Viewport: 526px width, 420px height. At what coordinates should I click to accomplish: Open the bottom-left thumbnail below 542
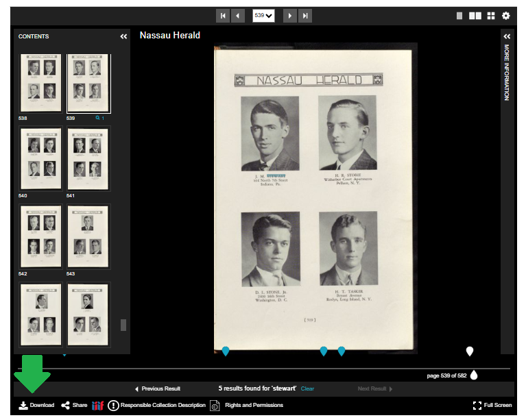pyautogui.click(x=40, y=314)
